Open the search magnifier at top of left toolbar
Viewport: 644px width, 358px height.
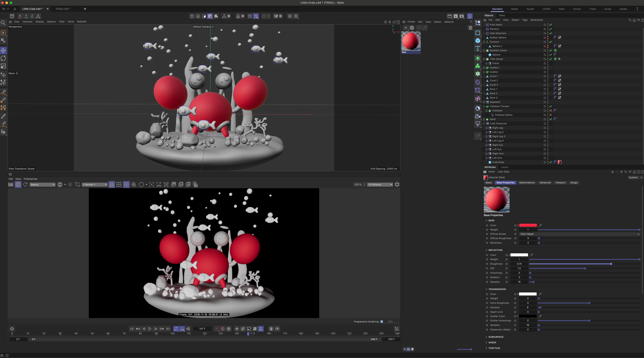pyautogui.click(x=3, y=23)
